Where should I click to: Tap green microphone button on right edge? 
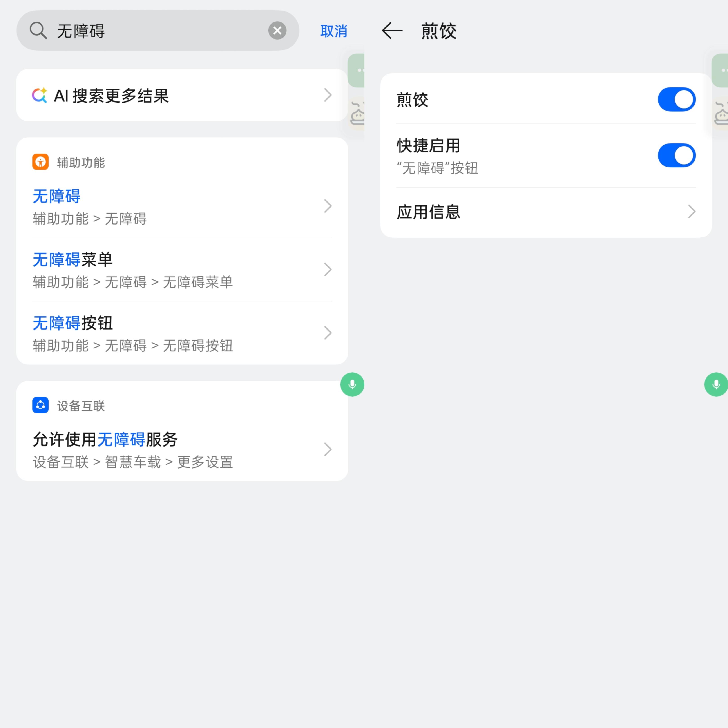point(716,384)
